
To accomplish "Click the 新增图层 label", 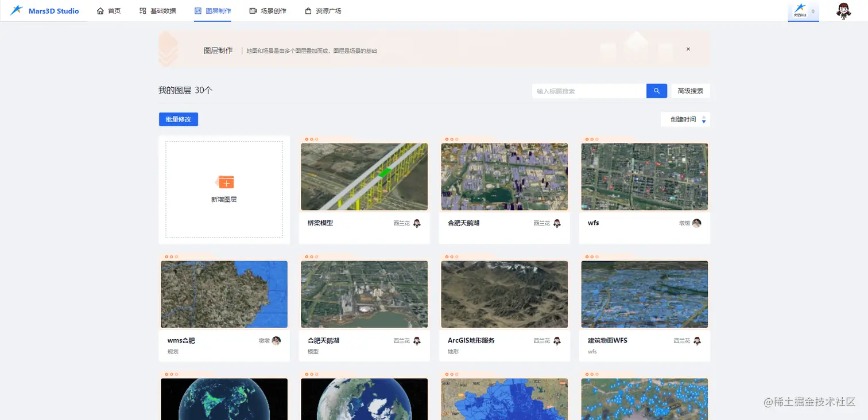I will 224,200.
